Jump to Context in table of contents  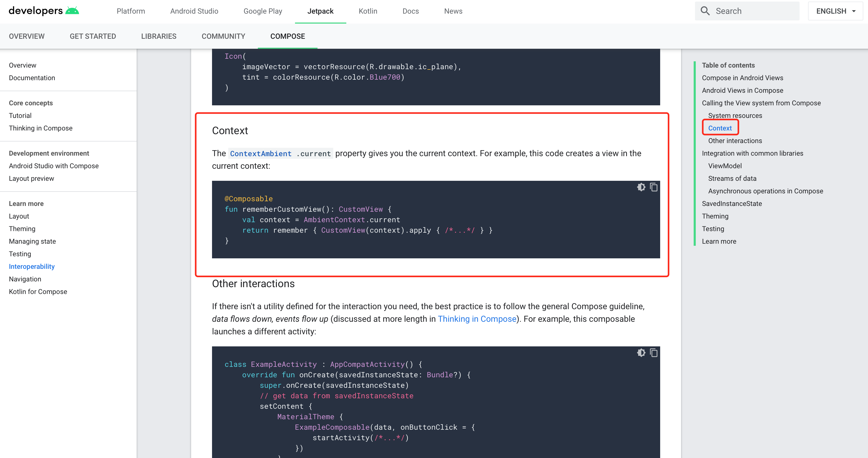click(720, 128)
